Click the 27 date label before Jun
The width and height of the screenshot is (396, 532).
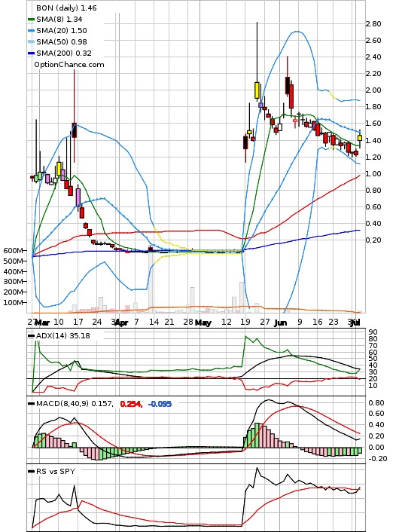(264, 322)
